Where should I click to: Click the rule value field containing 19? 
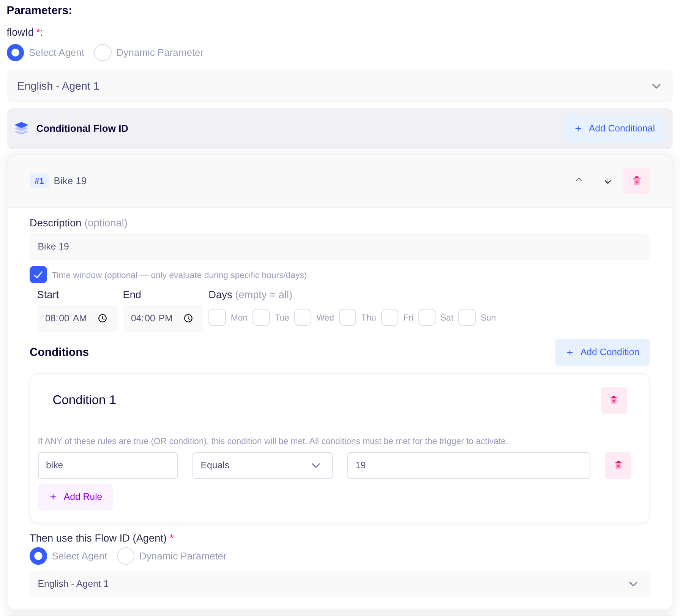[x=469, y=466]
